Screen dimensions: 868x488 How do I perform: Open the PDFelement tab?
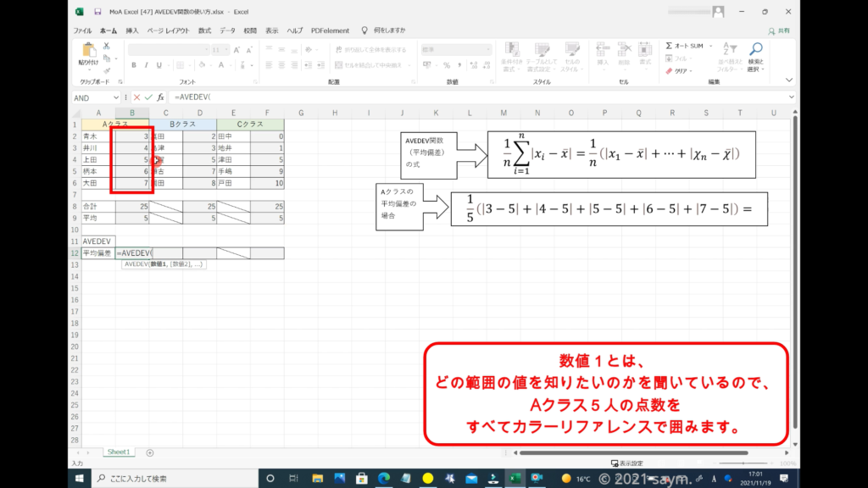(x=330, y=30)
